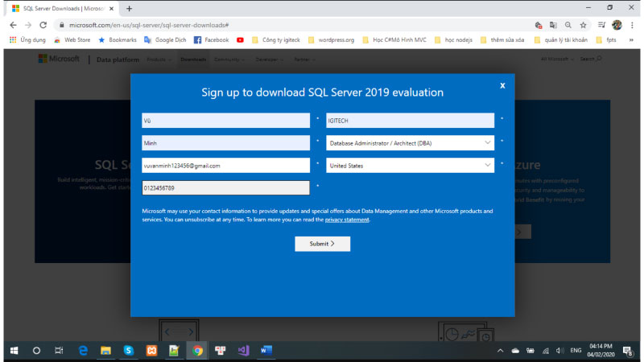Open Task View on the taskbar
Viewport: 644px width, 362px height.
tap(59, 351)
